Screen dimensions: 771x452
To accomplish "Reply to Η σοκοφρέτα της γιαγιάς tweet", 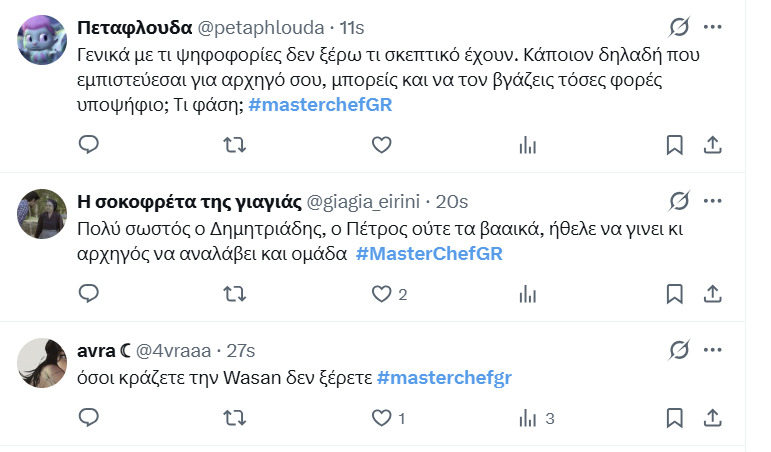I will coord(89,294).
